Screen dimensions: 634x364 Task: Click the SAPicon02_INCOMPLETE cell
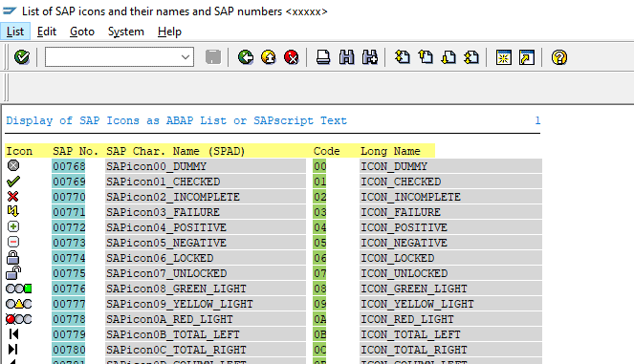(206, 197)
